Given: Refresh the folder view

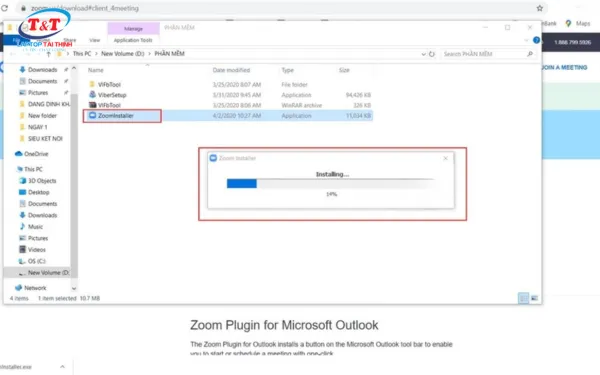Looking at the screenshot, I should click(x=432, y=54).
